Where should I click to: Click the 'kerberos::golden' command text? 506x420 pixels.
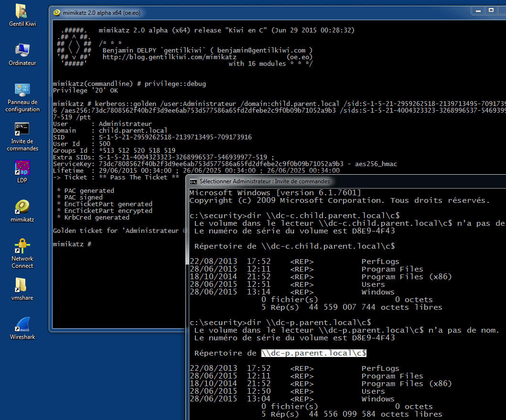[125, 104]
